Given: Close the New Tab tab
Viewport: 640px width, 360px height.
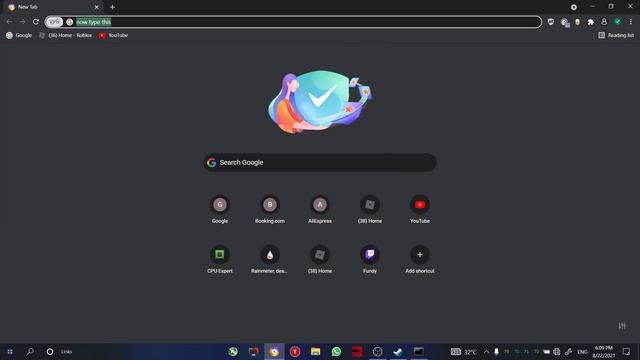Looking at the screenshot, I should coord(97,7).
